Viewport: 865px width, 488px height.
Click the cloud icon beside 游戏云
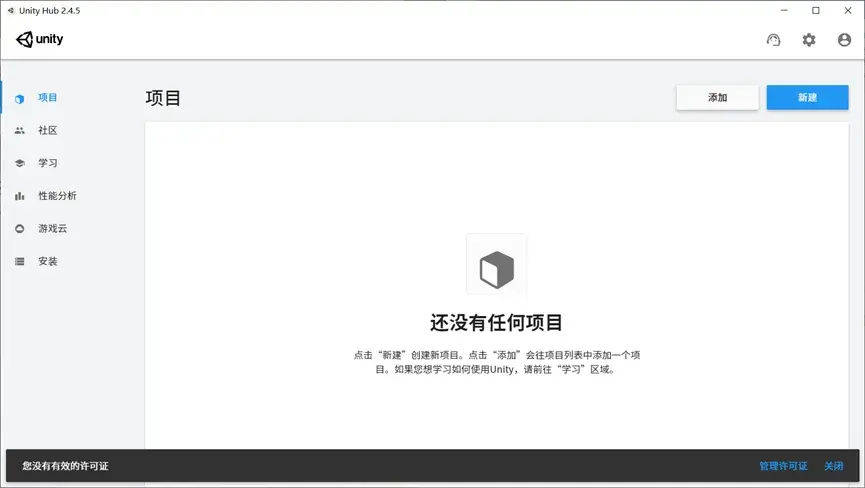[x=20, y=228]
